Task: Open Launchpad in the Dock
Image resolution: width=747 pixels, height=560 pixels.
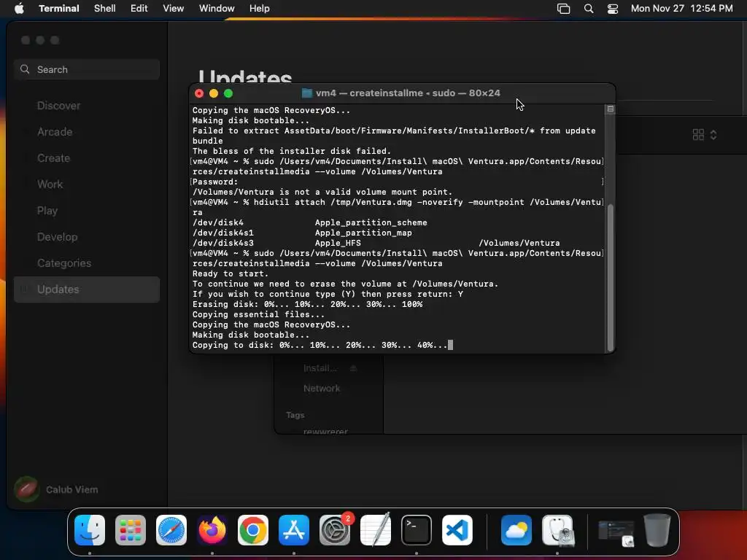Action: click(131, 530)
